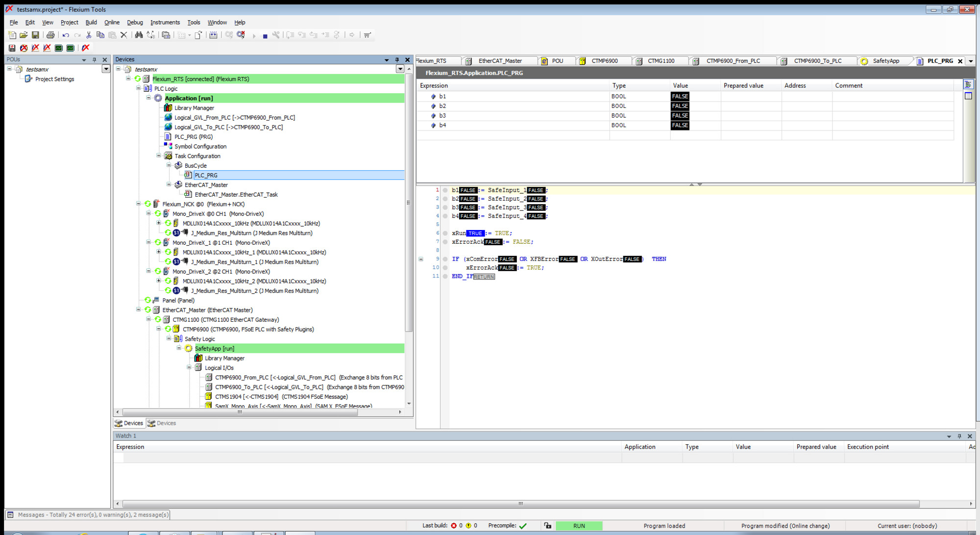The height and width of the screenshot is (535, 980).
Task: Click the Undo arrow icon
Action: [x=65, y=35]
